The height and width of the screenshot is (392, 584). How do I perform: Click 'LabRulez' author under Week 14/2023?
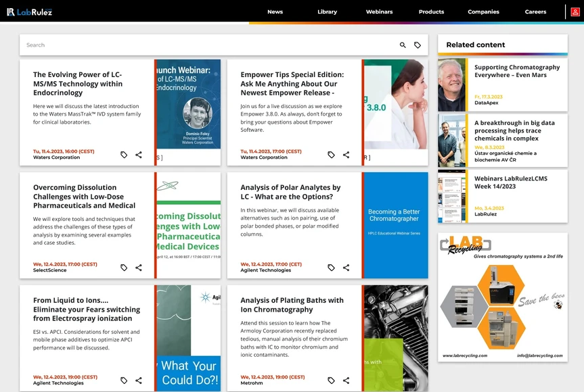485,214
